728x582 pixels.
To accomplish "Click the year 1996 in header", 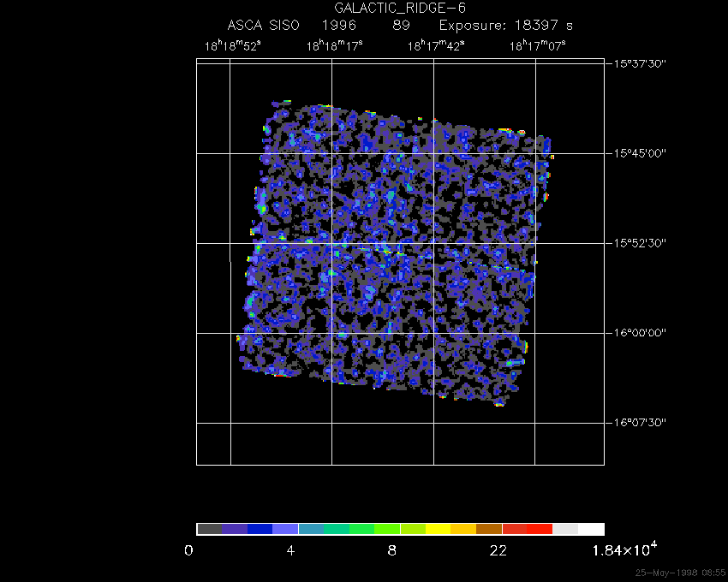I will pos(339,25).
